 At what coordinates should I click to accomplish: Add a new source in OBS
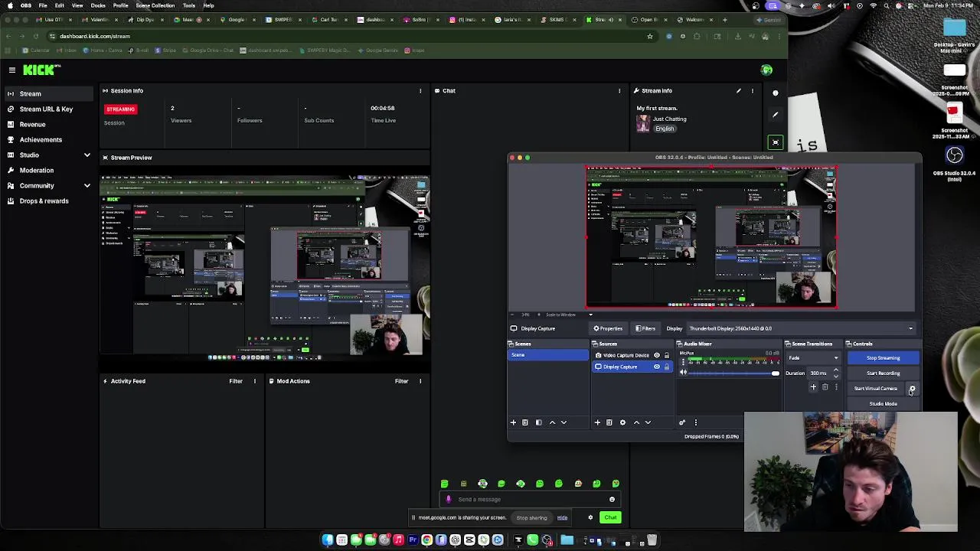[597, 422]
